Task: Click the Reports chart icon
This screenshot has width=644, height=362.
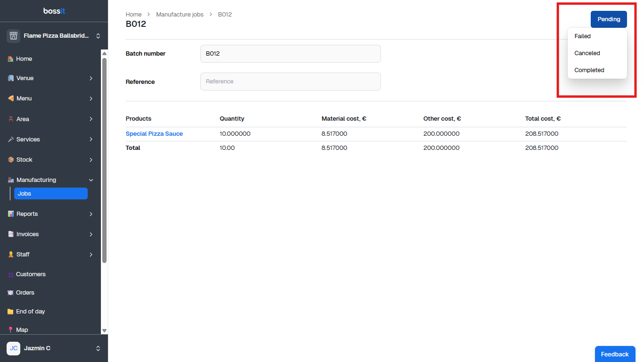Action: 11,214
